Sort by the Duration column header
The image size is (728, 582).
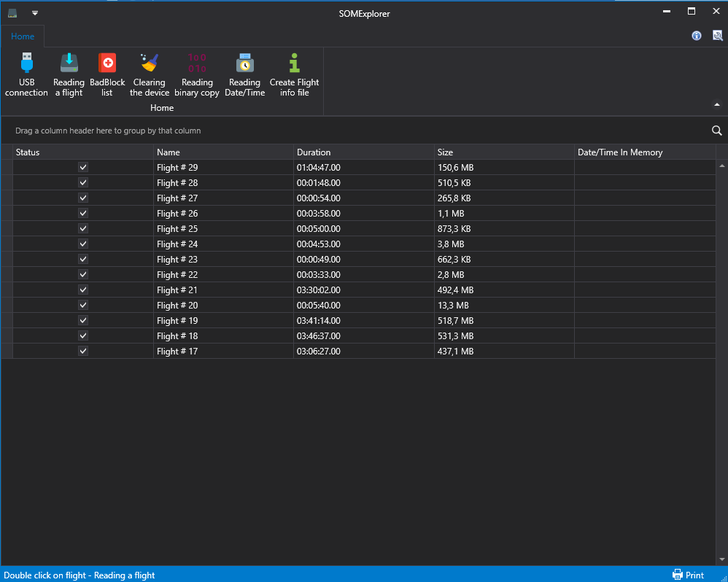click(x=314, y=152)
